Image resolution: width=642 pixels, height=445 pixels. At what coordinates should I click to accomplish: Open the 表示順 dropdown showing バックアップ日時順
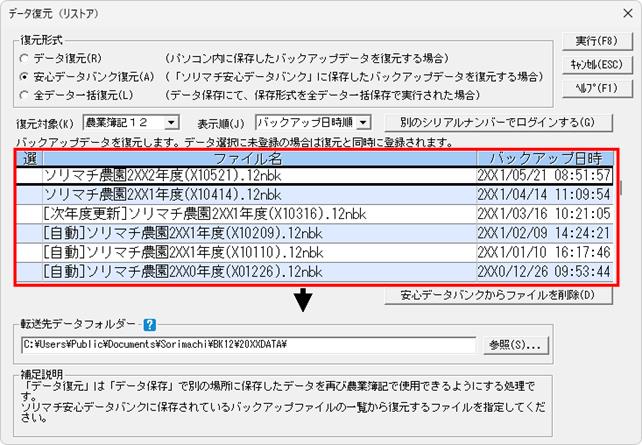tap(313, 122)
